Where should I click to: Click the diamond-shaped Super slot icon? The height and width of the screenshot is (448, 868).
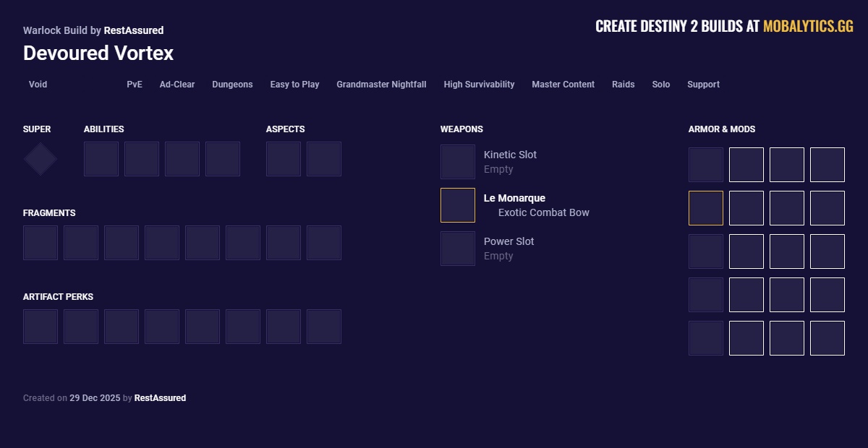click(41, 159)
